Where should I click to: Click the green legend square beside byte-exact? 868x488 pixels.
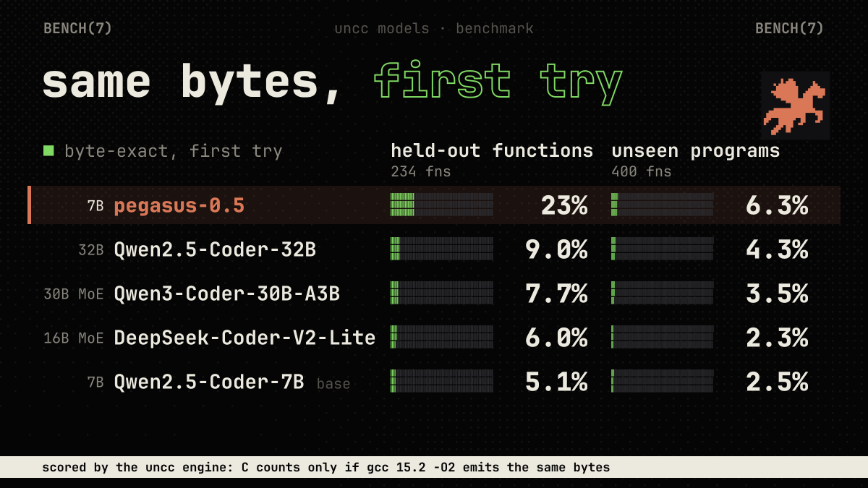(x=48, y=150)
